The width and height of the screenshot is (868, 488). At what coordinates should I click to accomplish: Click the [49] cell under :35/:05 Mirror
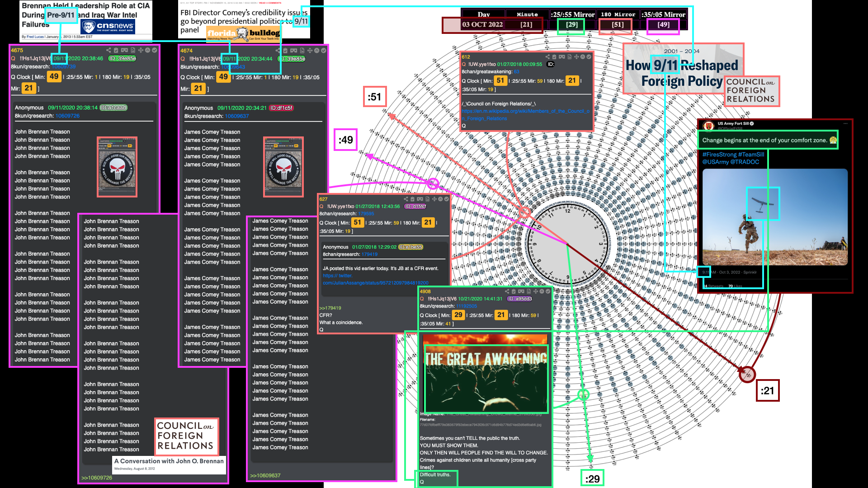[x=663, y=25]
